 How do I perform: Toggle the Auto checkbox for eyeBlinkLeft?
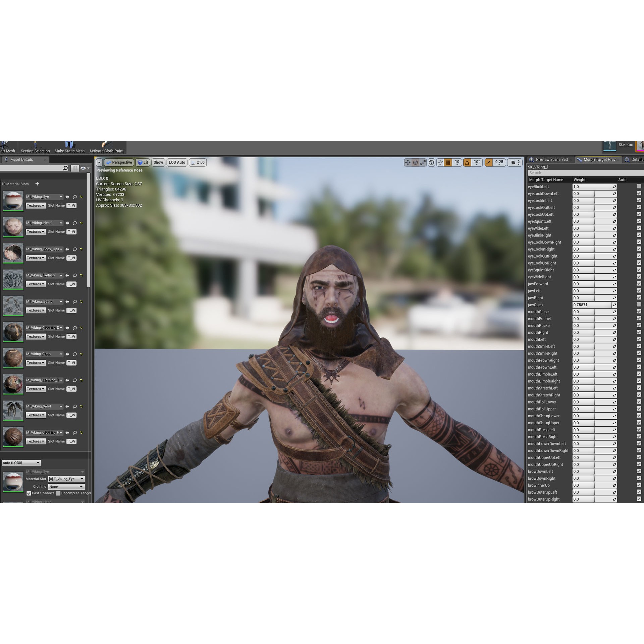(x=639, y=186)
